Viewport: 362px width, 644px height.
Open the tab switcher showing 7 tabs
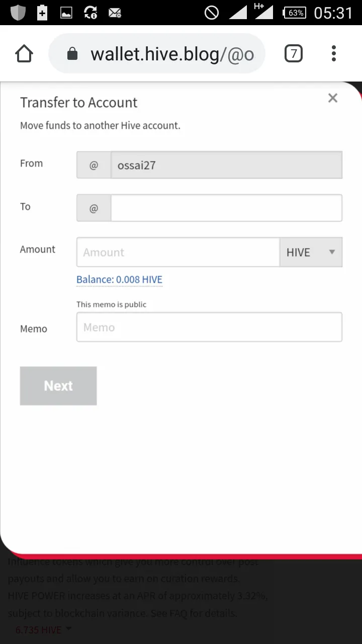294,53
